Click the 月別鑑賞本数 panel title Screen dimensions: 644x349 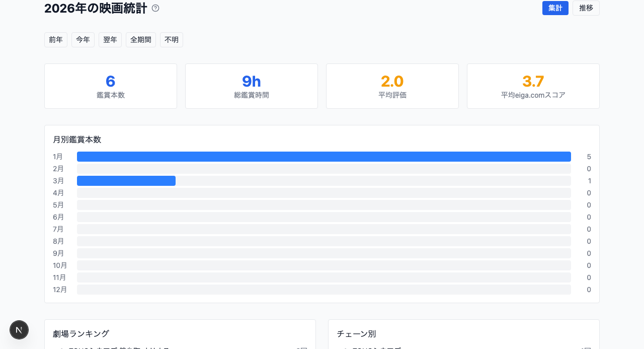(77, 139)
